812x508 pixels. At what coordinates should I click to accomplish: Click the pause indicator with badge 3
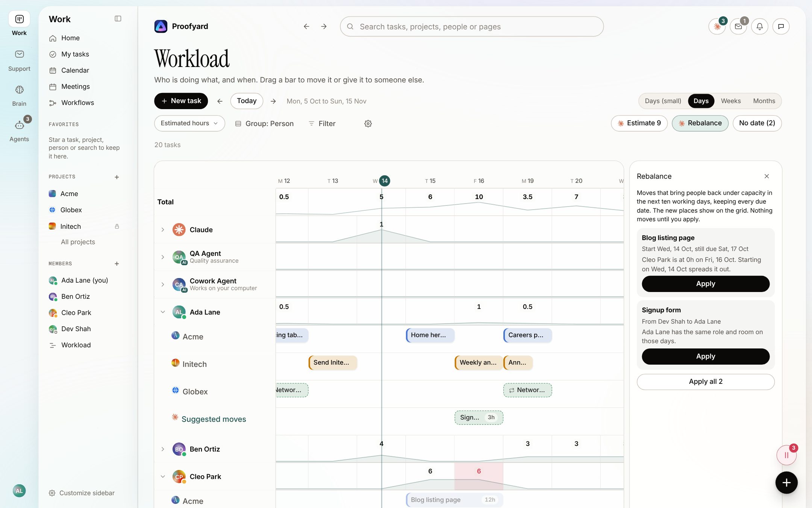click(x=786, y=455)
